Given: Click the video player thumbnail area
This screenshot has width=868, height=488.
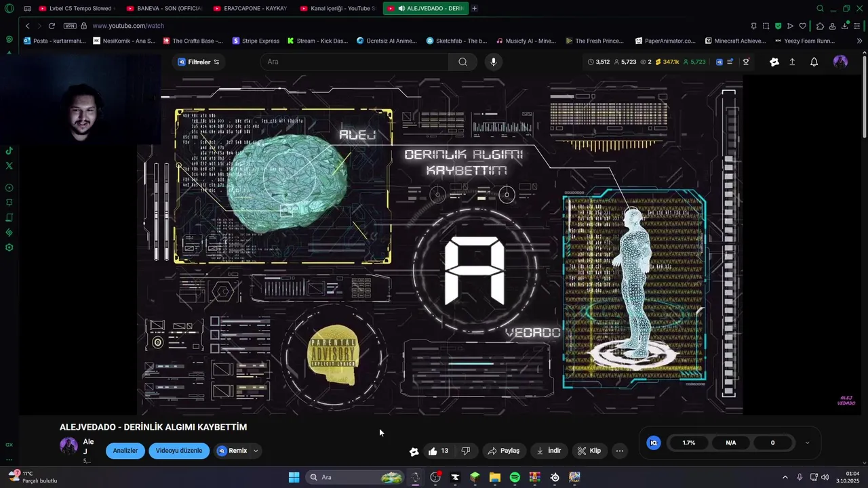Looking at the screenshot, I should pos(439,244).
